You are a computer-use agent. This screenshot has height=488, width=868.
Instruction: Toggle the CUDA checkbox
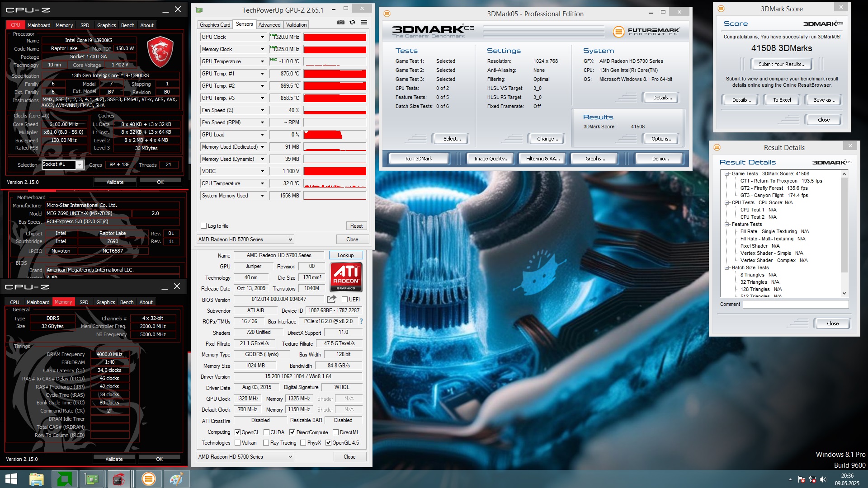[267, 432]
